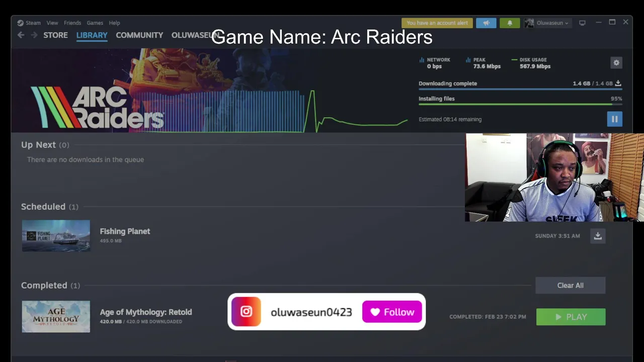Click the Follow button on overlay
This screenshot has height=362, width=644.
coord(392,312)
